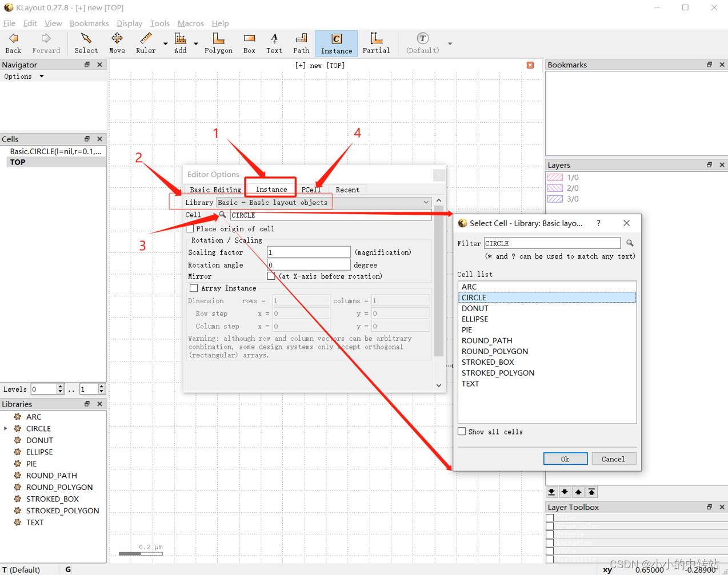Open the Macros menu

click(190, 23)
